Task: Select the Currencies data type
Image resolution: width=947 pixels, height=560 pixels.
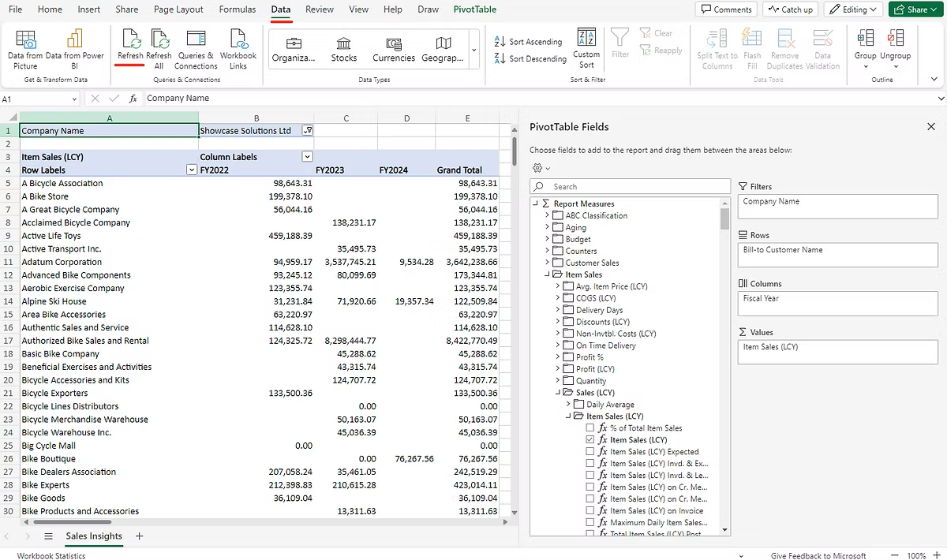Action: click(394, 49)
